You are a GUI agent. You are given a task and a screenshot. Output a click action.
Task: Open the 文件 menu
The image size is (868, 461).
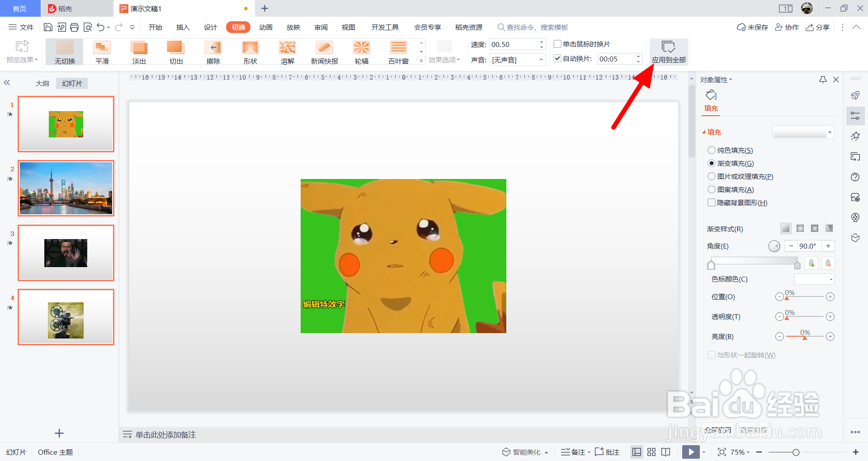tap(21, 27)
